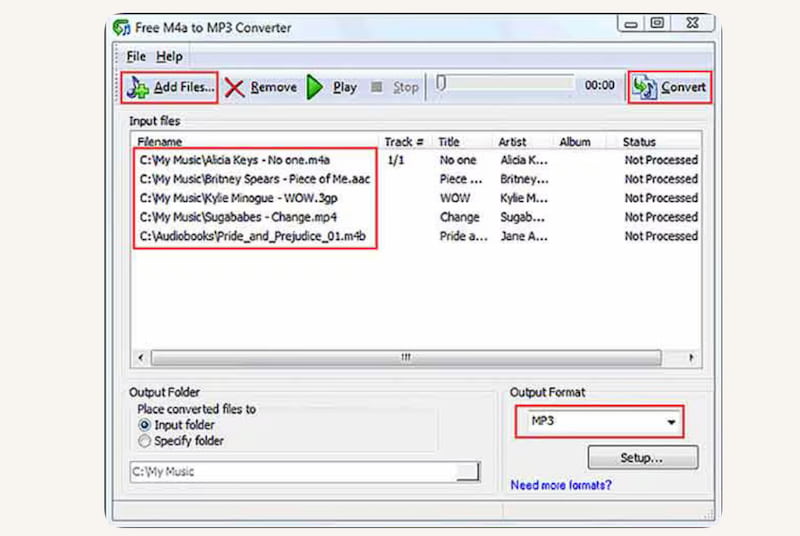Minimize the converter window
This screenshot has width=800, height=536.
[631, 23]
